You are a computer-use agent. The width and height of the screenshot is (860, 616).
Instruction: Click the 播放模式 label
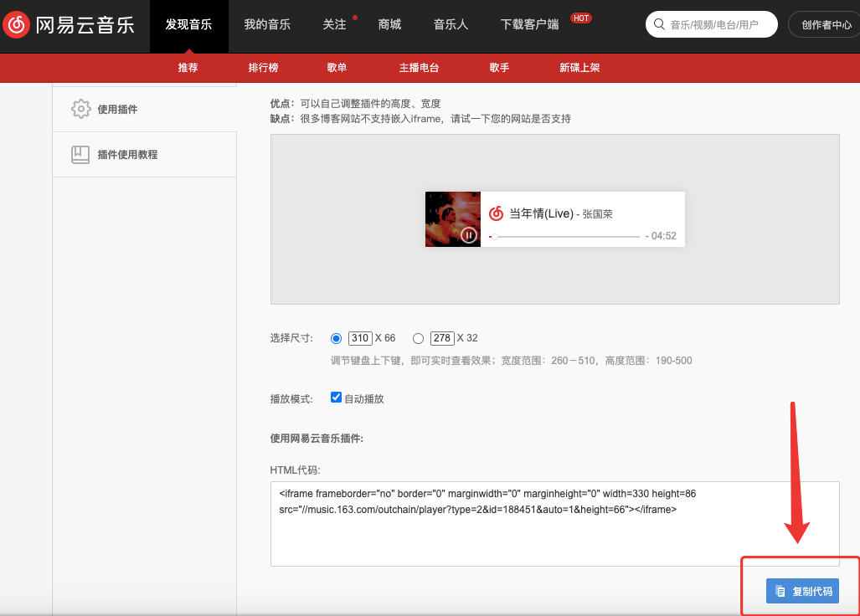[291, 399]
